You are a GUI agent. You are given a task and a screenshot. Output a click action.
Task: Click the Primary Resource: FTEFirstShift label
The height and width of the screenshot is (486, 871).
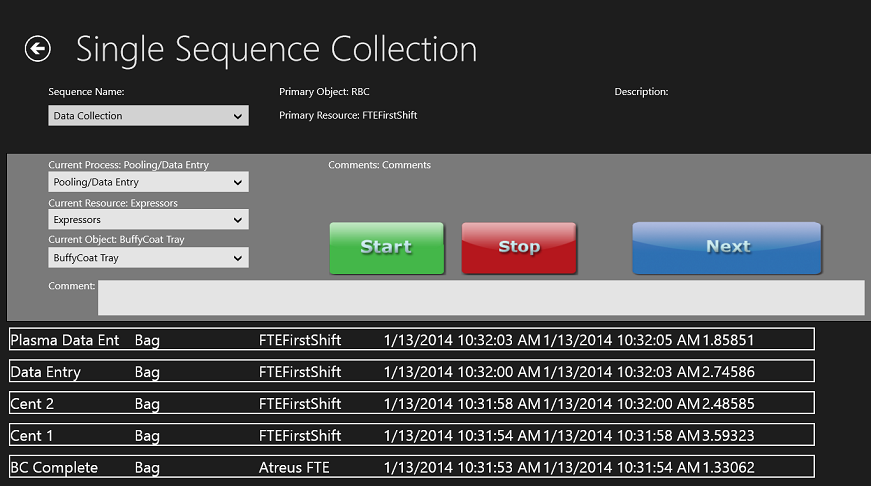coord(348,116)
